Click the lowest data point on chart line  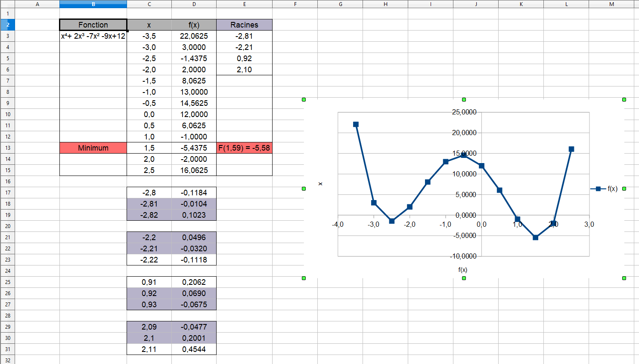[535, 238]
